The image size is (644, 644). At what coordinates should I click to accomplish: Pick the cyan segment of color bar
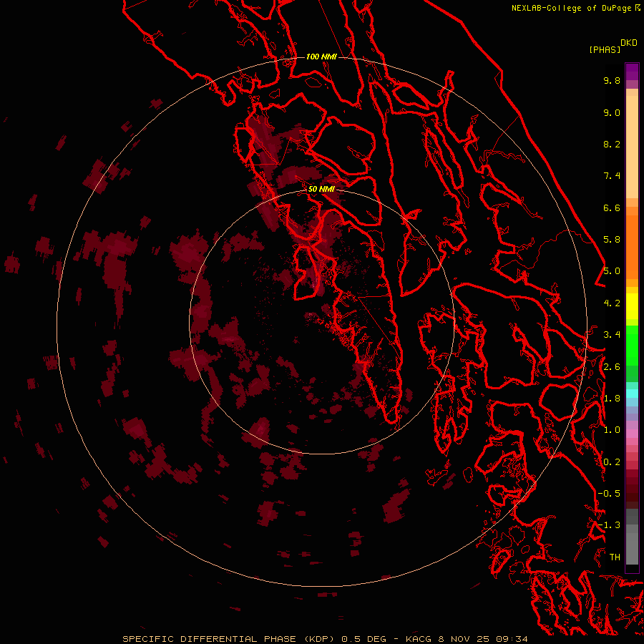[x=632, y=394]
